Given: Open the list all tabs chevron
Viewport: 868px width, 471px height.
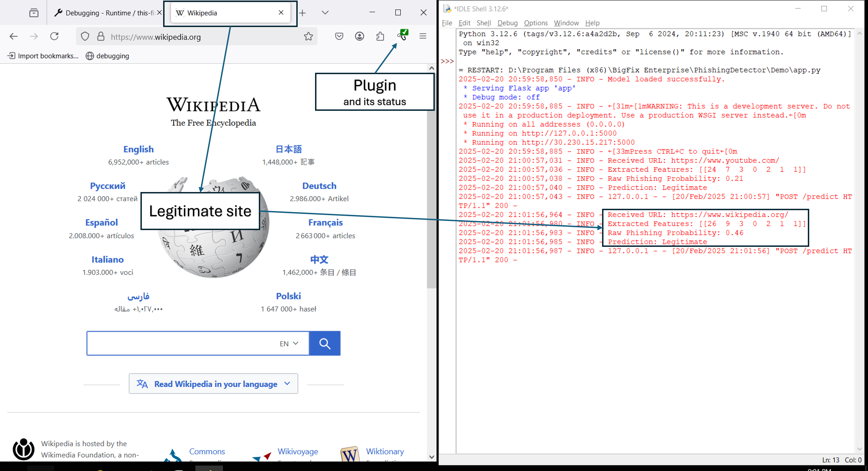Looking at the screenshot, I should tap(325, 13).
